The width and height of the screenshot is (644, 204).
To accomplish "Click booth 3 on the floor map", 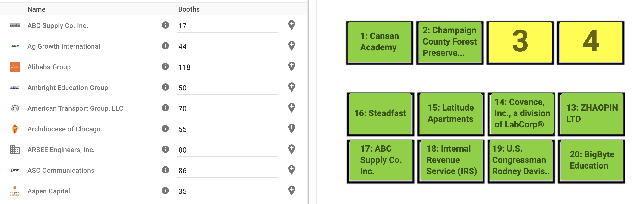I will pos(520,43).
